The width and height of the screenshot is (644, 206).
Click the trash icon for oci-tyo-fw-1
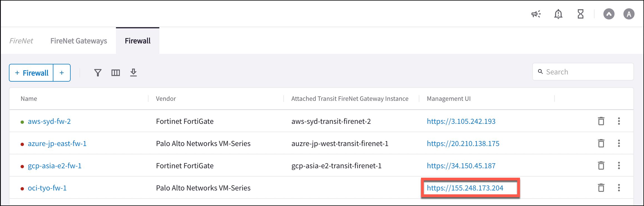pos(601,188)
